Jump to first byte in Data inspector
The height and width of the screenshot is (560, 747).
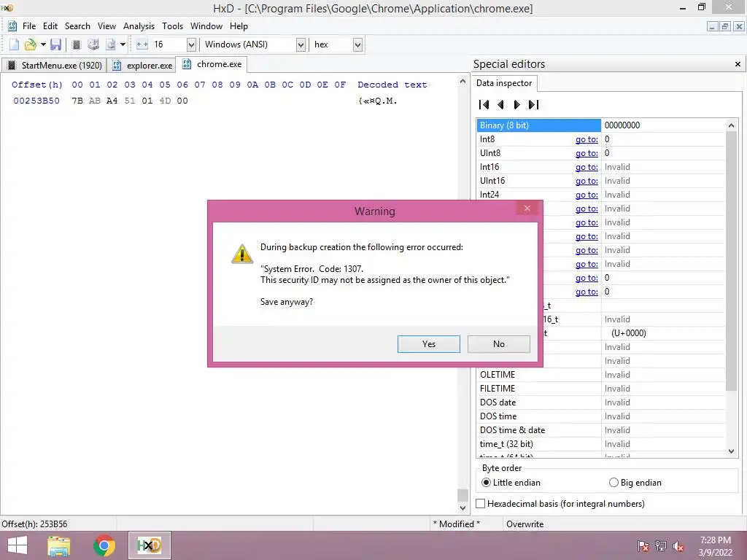coord(484,104)
